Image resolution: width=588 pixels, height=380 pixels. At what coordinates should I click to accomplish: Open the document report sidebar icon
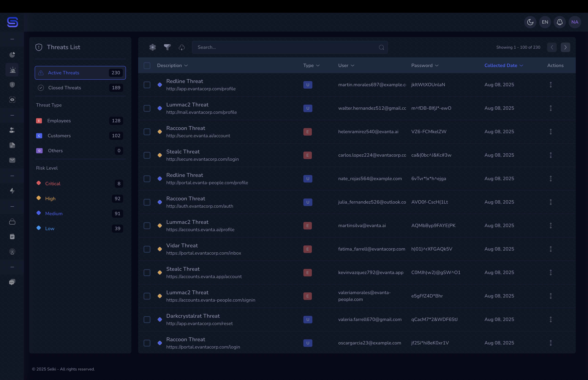[x=12, y=145]
